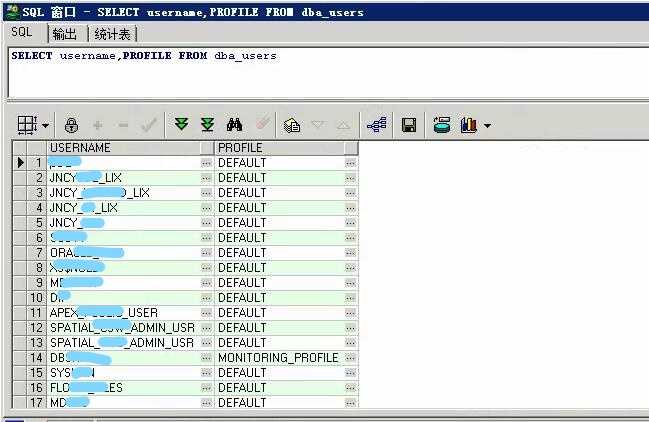
Task: Click the binoculars find icon
Action: [x=234, y=125]
